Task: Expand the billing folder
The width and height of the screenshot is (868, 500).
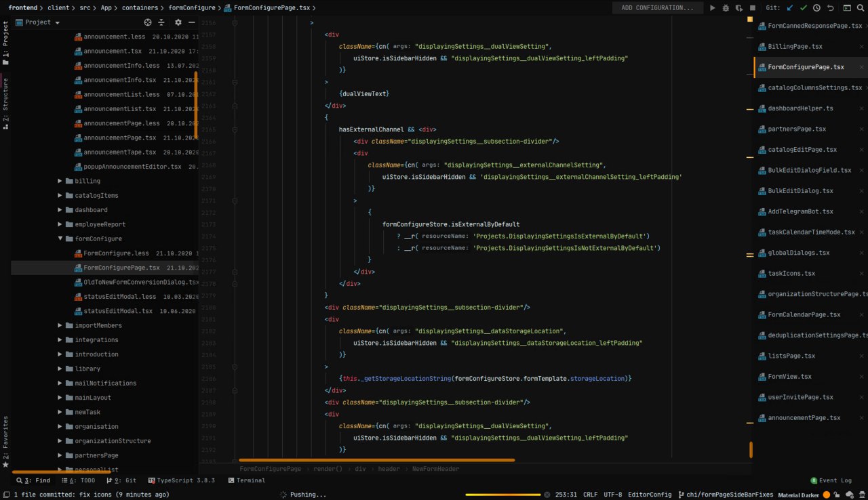Action: [60, 181]
